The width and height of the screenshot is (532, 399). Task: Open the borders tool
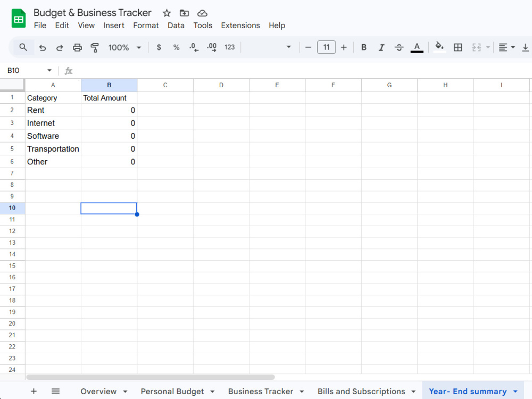coord(458,47)
